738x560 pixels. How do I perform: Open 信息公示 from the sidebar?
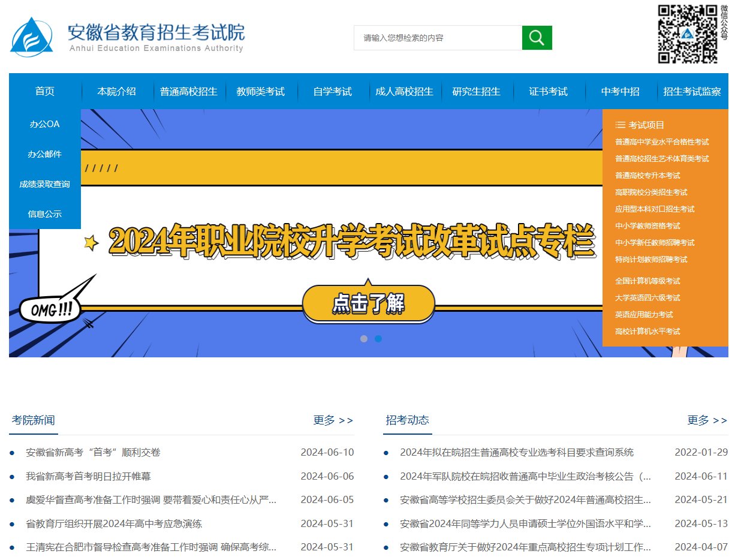[x=43, y=214]
